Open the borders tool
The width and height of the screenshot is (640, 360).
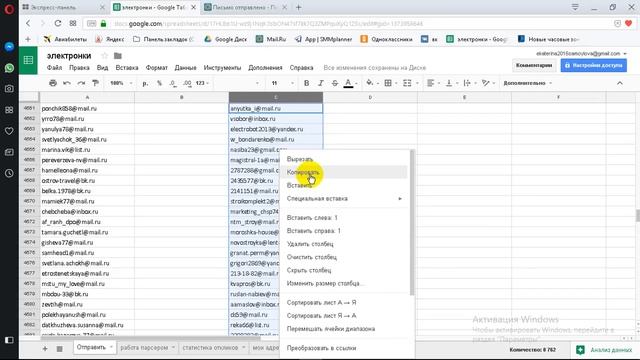(x=388, y=83)
